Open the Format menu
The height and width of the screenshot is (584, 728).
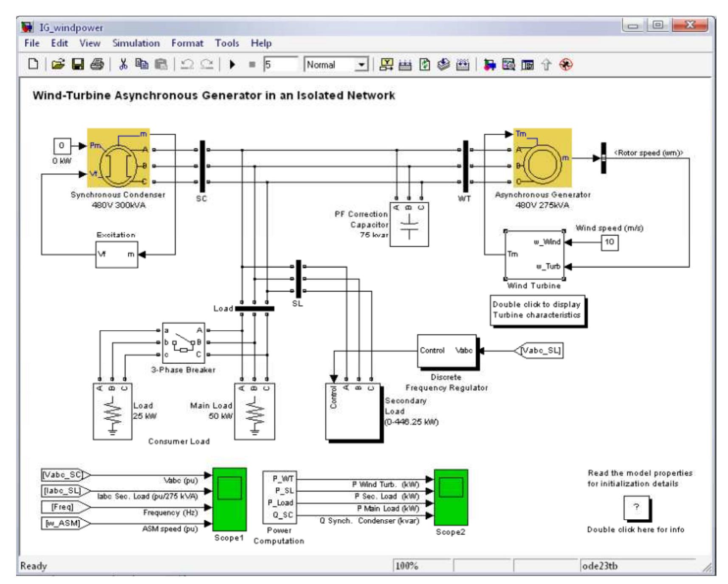coord(187,43)
